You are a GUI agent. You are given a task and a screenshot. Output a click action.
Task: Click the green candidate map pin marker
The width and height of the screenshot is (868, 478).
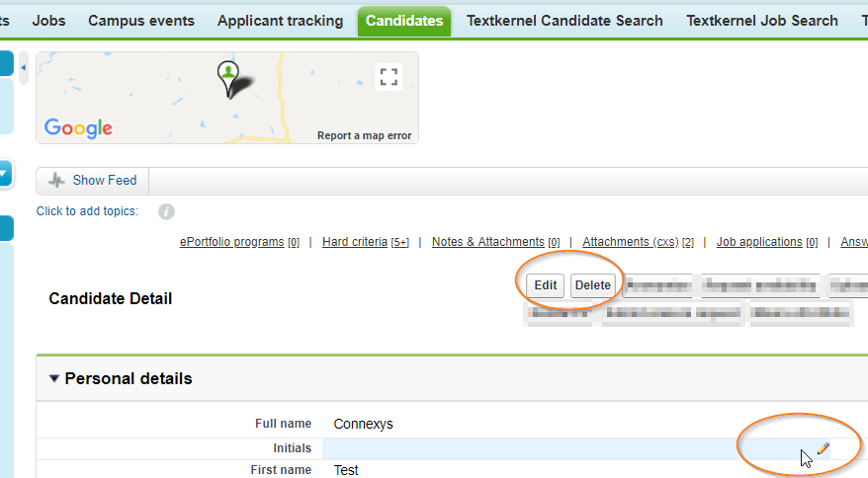click(x=228, y=79)
